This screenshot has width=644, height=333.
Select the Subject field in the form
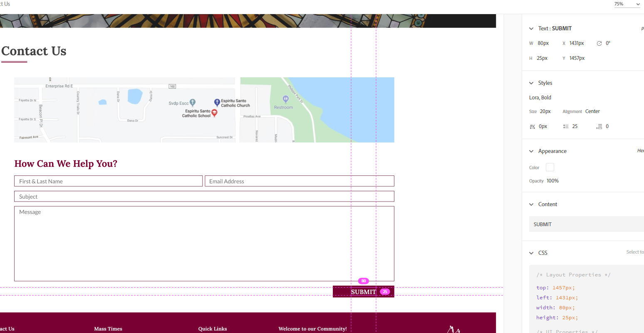pos(204,197)
